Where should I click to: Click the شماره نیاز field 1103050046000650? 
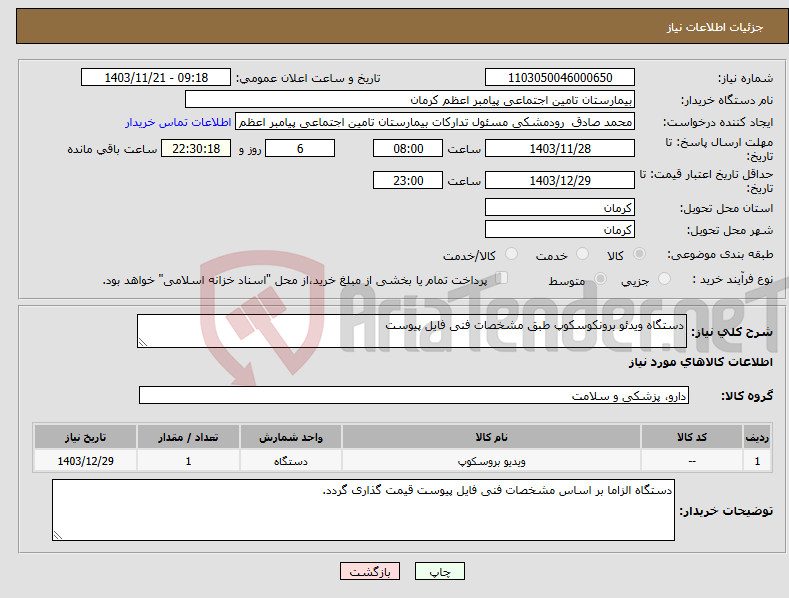click(x=560, y=78)
